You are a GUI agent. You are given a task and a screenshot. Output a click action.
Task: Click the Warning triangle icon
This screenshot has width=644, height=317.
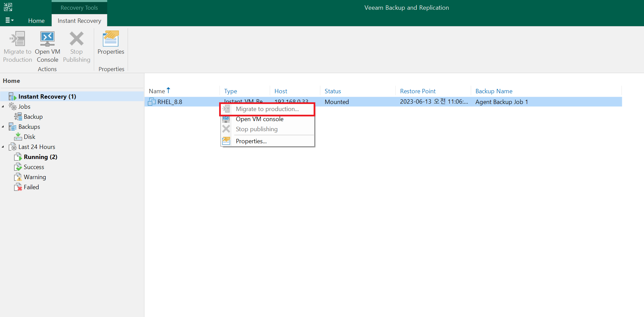[18, 177]
